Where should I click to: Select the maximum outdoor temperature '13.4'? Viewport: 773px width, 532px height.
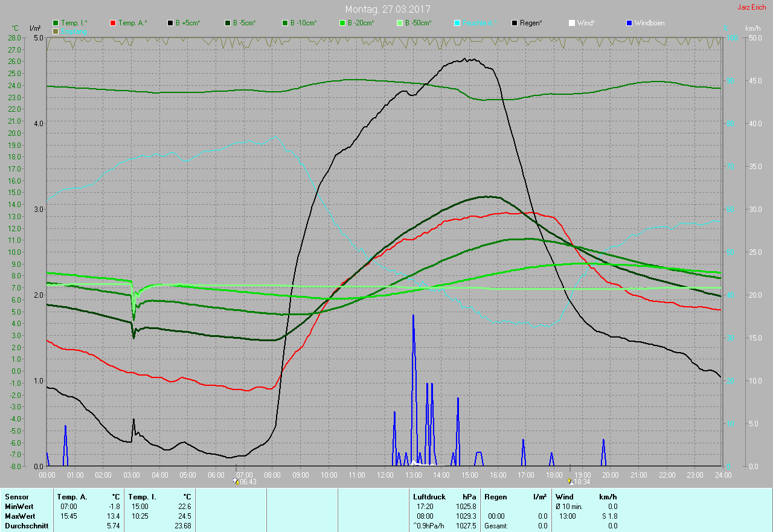(113, 516)
